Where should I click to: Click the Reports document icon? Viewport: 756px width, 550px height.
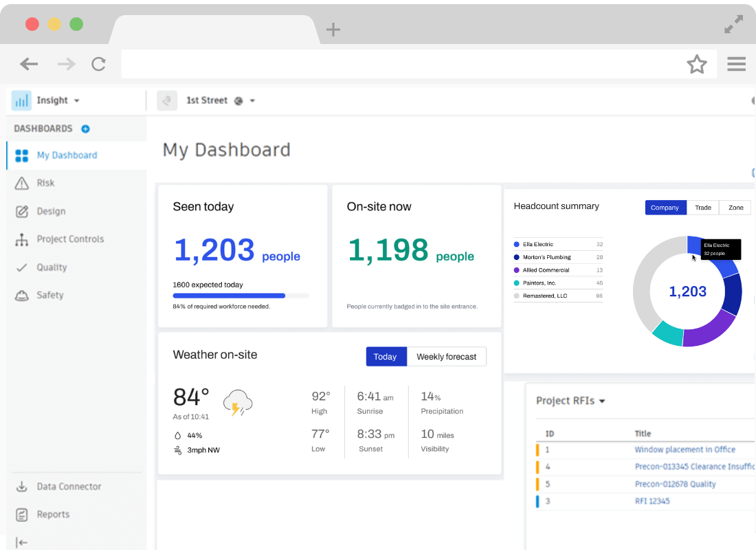[x=22, y=514]
